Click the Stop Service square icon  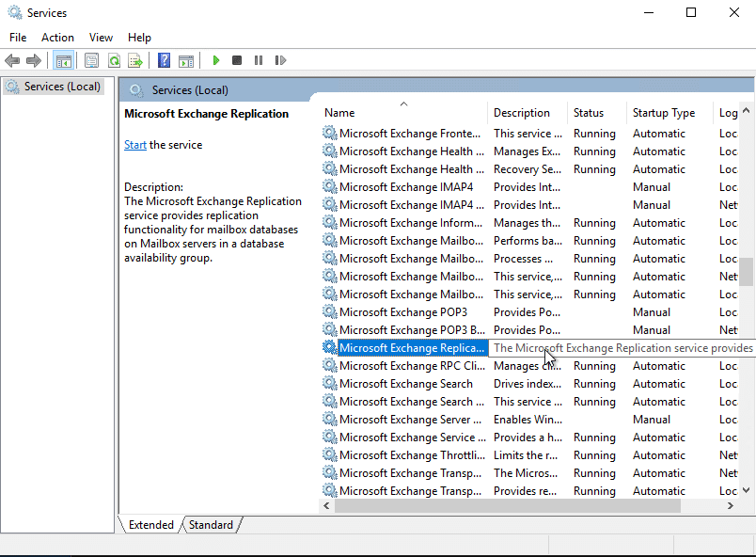point(237,60)
